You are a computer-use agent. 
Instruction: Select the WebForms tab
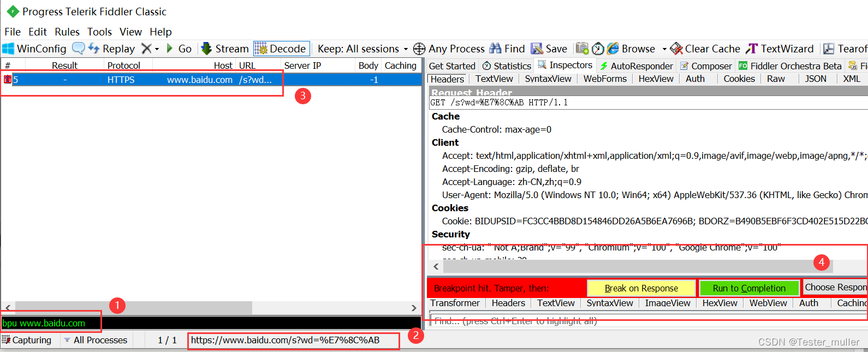605,79
